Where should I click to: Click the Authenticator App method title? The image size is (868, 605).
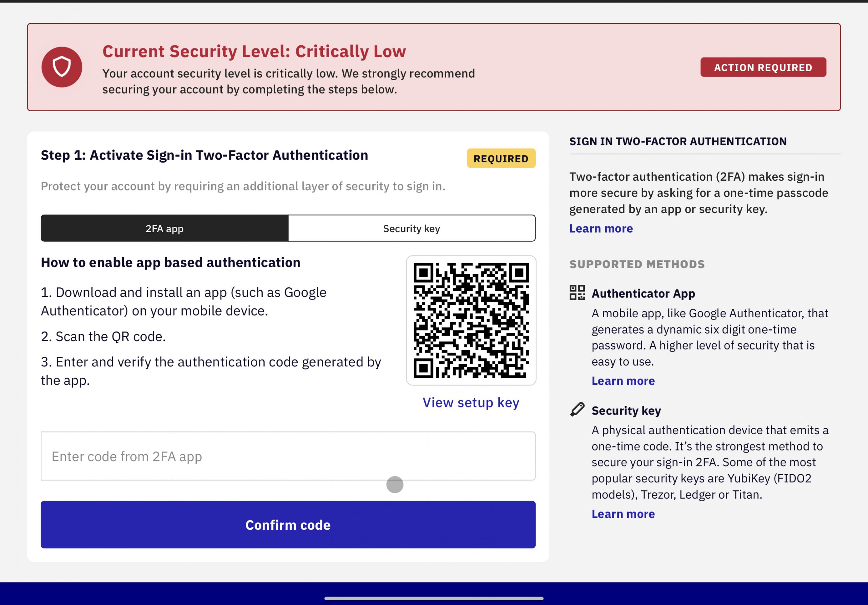coord(644,293)
